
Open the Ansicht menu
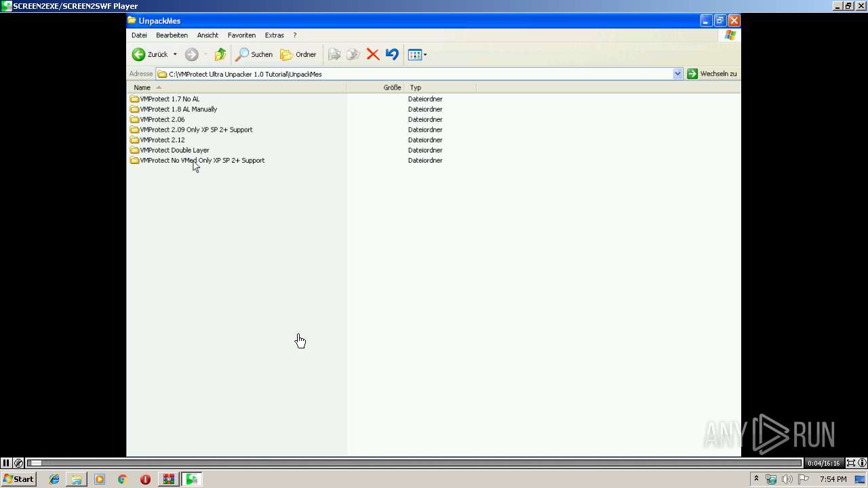coord(208,35)
